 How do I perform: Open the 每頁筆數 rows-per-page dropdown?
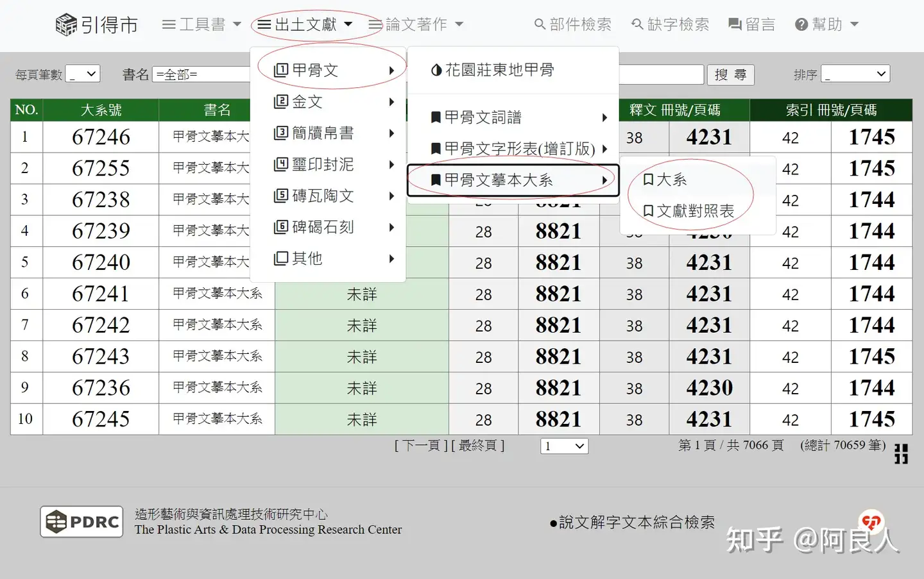pos(83,74)
